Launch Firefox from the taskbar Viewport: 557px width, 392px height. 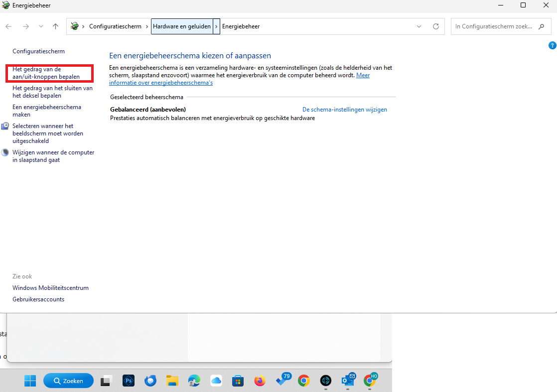point(260,381)
